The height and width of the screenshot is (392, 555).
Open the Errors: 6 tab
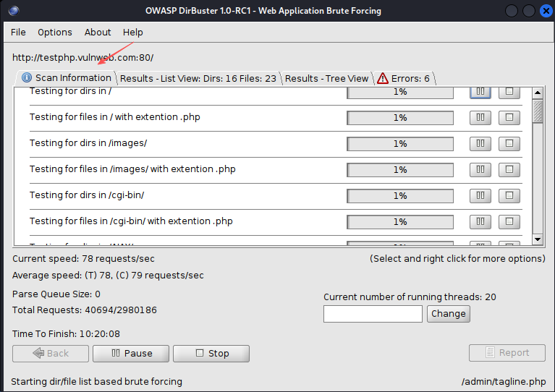coord(404,79)
